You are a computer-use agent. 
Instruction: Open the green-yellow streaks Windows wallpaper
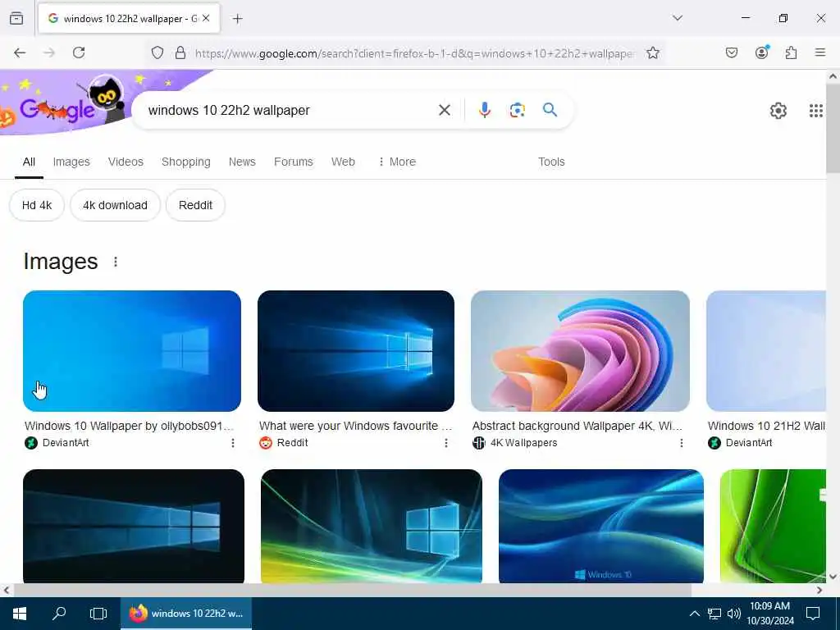click(x=372, y=526)
